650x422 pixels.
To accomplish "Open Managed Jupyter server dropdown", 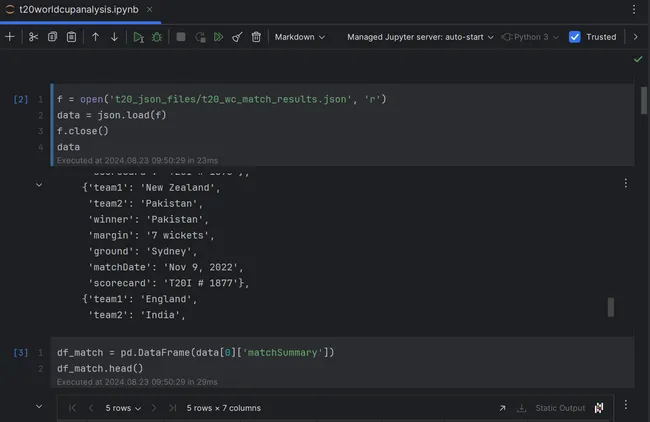I will pos(420,37).
